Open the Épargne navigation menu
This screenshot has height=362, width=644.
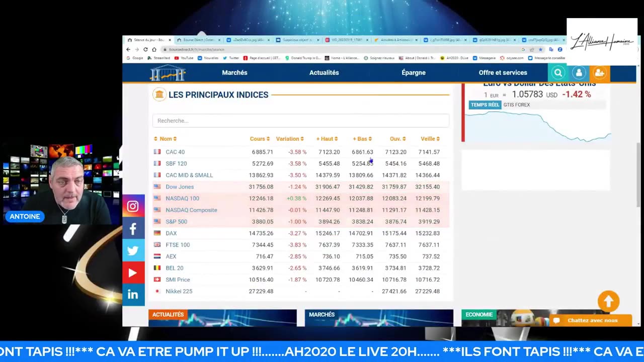point(414,73)
